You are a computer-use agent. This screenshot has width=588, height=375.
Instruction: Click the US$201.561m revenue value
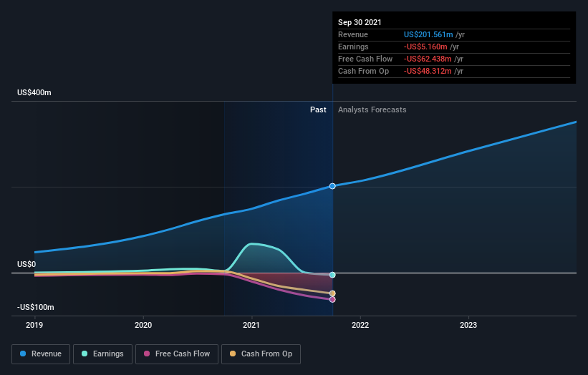point(428,35)
